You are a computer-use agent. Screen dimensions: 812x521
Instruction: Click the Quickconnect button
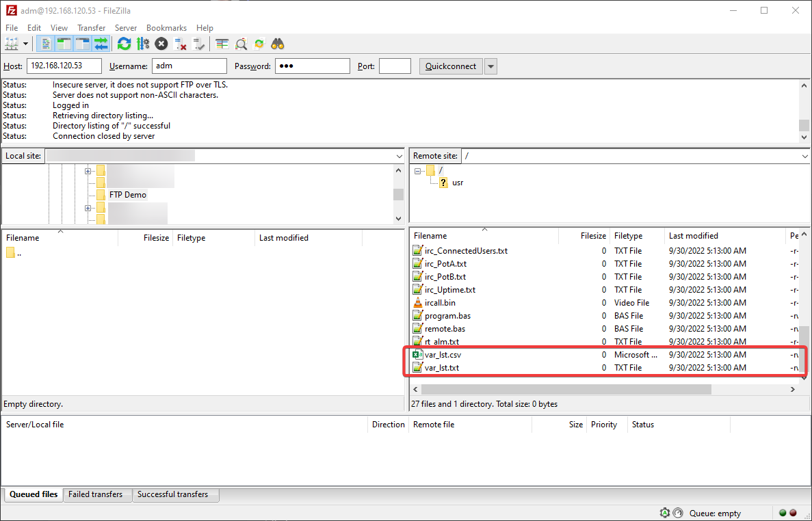pyautogui.click(x=451, y=66)
